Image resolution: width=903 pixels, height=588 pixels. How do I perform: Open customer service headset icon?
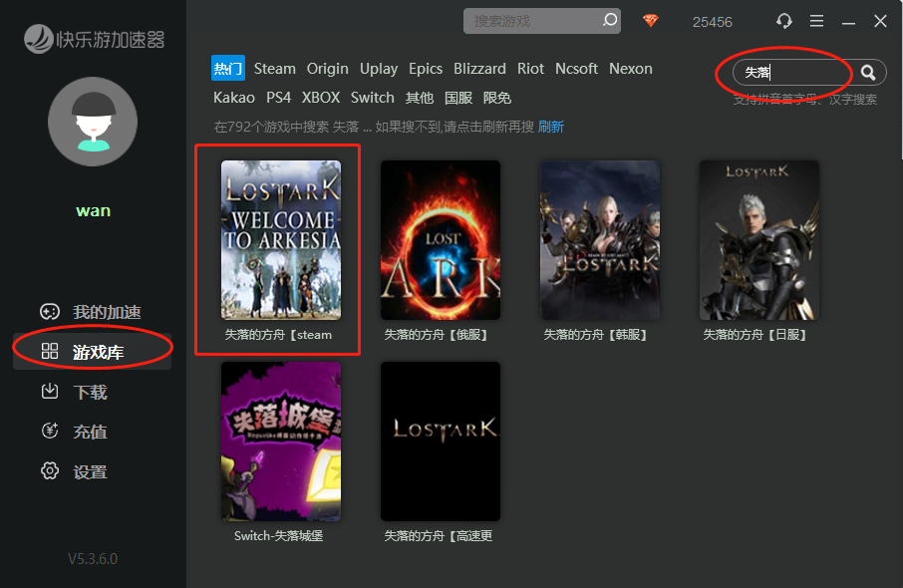[783, 21]
